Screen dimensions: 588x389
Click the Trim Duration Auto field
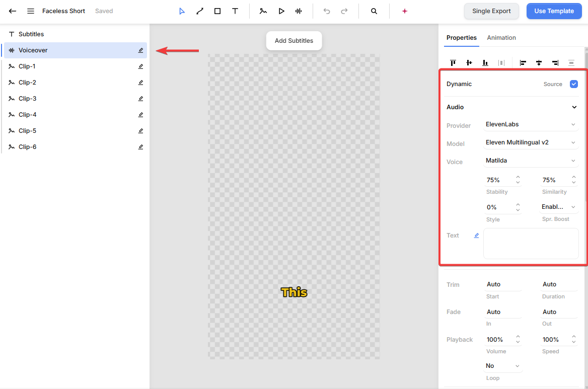[x=558, y=284]
